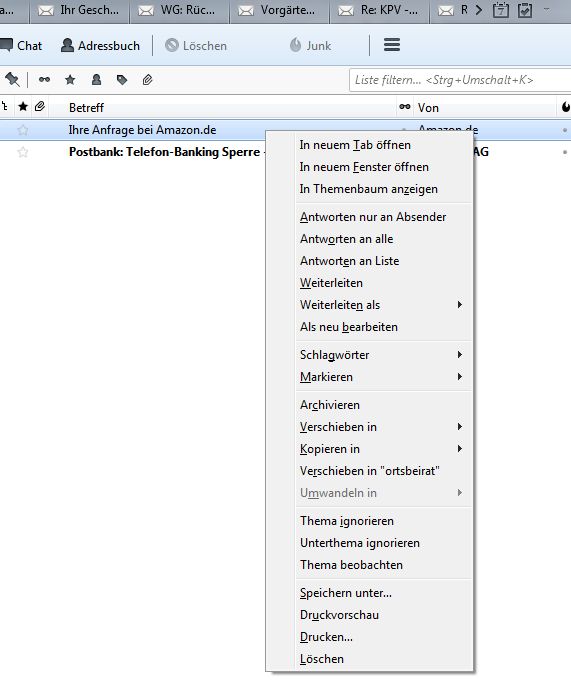Choose Antworten nur an Absender
Screen dimensions: 571x695
coord(373,217)
